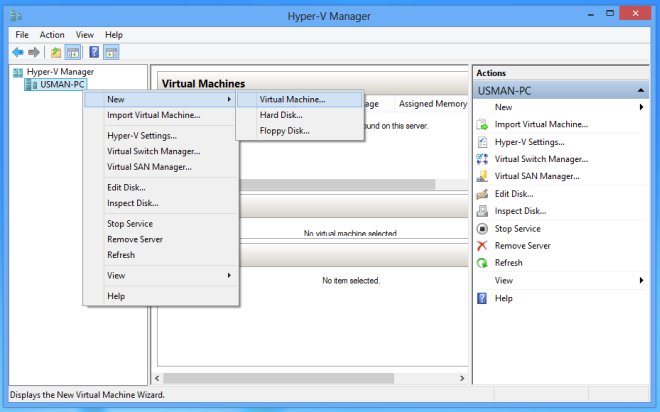Click Stop Service icon in Actions pane
Image resolution: width=660 pixels, height=412 pixels.
[x=482, y=229]
